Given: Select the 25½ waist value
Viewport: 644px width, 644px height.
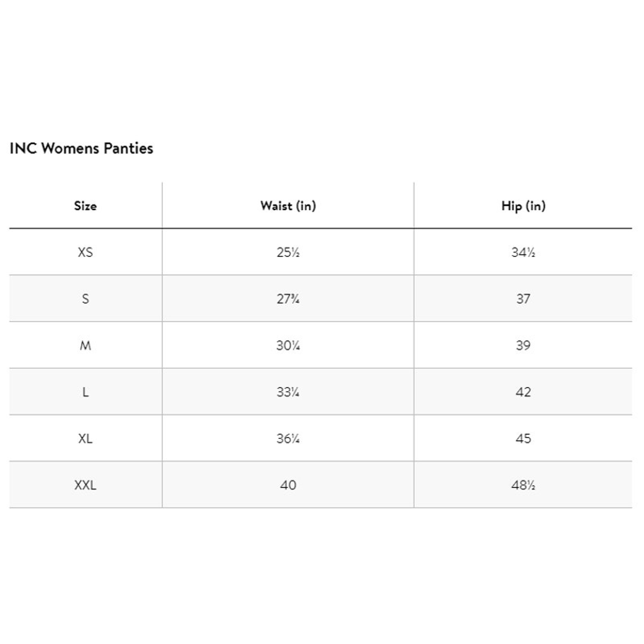Looking at the screenshot, I should (288, 252).
